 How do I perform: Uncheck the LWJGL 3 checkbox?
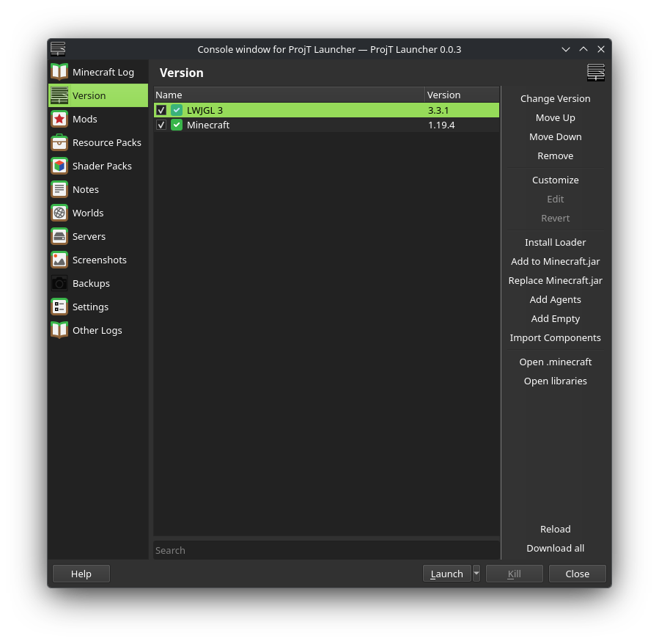161,110
